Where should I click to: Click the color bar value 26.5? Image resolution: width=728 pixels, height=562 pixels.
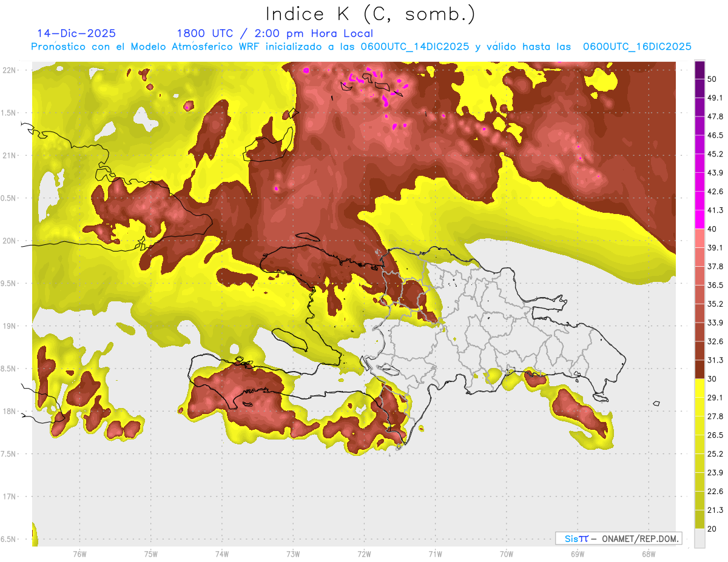pos(715,435)
